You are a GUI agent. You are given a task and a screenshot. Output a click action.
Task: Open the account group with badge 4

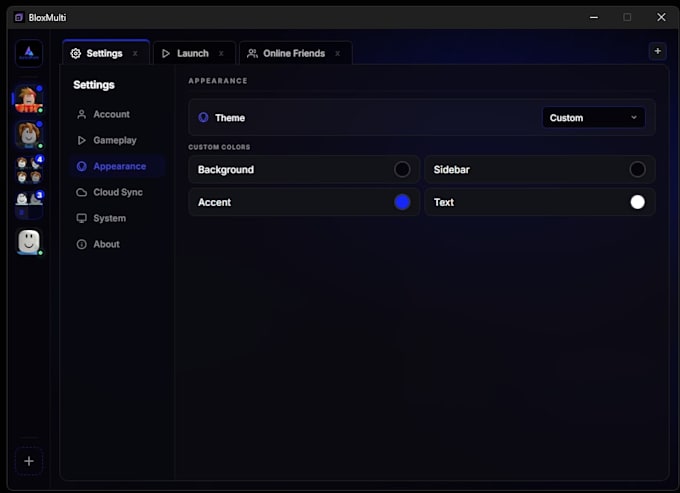29,170
